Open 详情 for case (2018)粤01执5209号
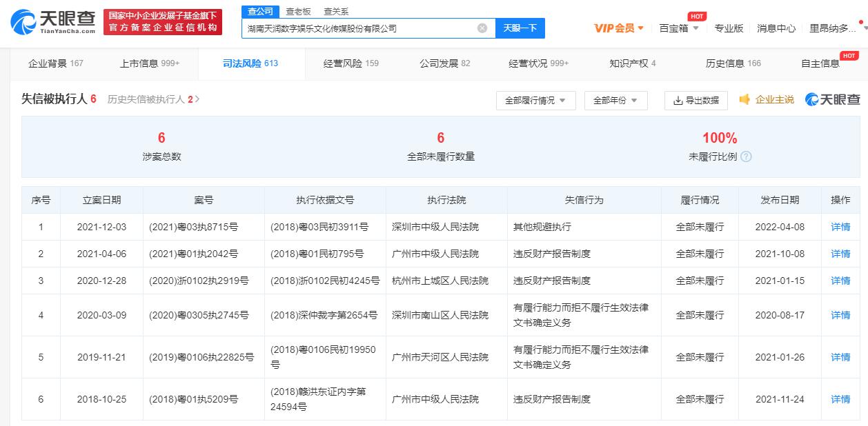 pos(840,399)
